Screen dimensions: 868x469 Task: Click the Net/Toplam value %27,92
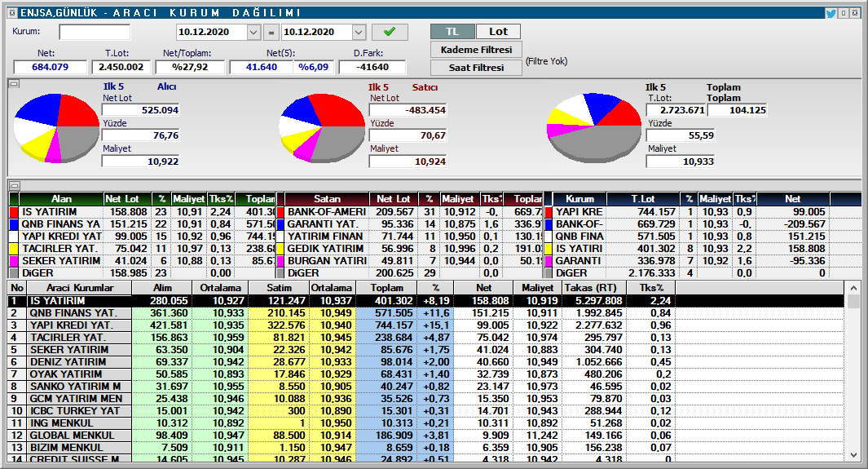coord(190,67)
